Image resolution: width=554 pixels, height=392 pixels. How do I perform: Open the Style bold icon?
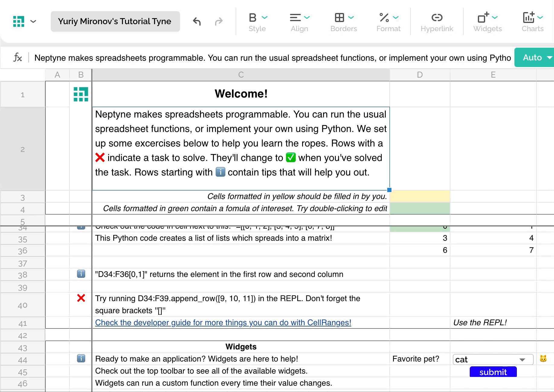tap(253, 18)
